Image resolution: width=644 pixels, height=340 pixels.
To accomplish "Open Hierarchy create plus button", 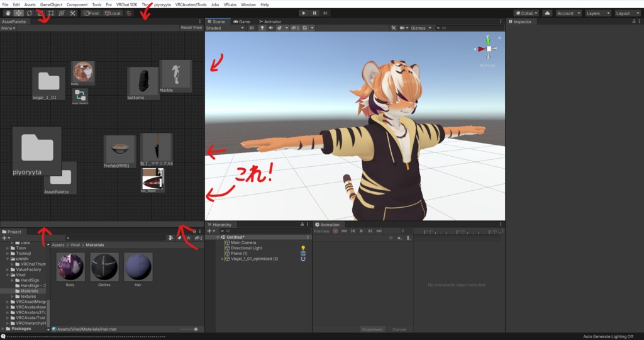I will point(211,231).
